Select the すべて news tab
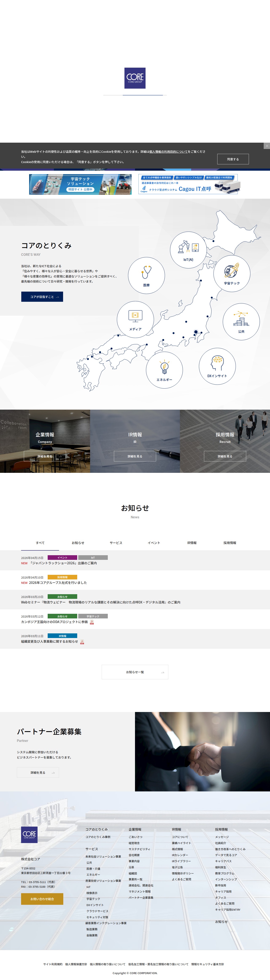The height and width of the screenshot is (980, 270). (x=40, y=543)
